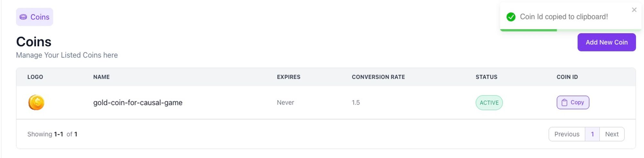Image resolution: width=644 pixels, height=158 pixels.
Task: Go to the Next page
Action: [x=611, y=134]
